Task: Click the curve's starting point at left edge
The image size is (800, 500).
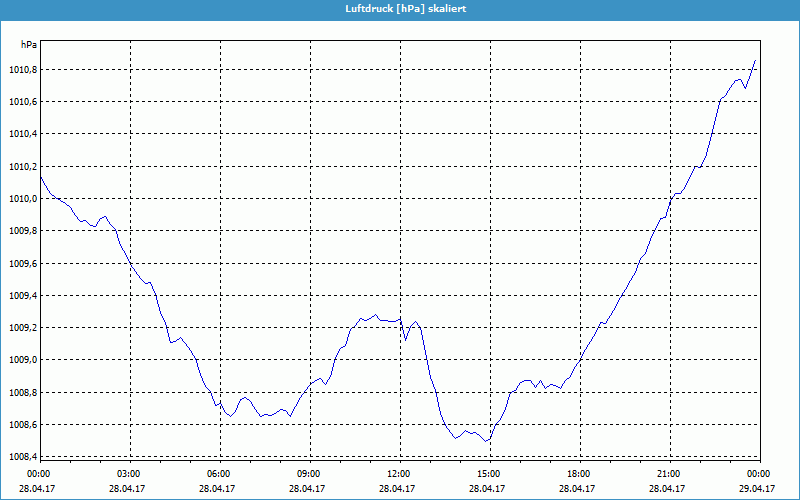Action: click(x=41, y=177)
